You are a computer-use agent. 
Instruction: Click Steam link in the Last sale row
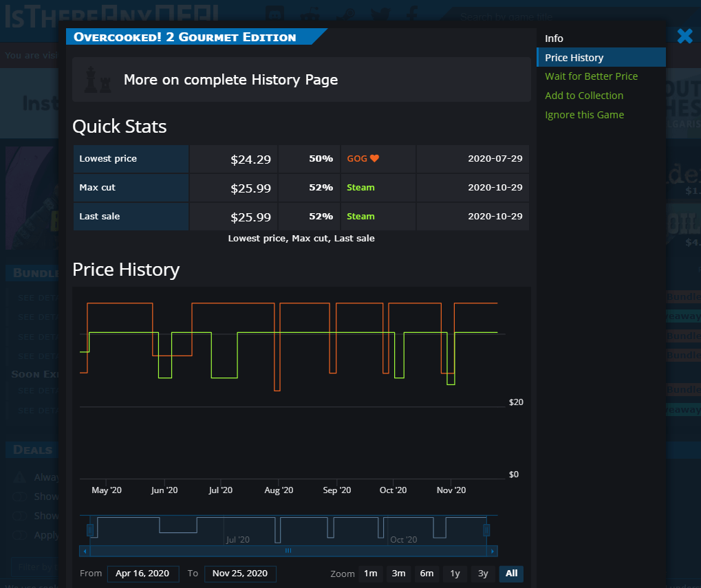pos(360,216)
